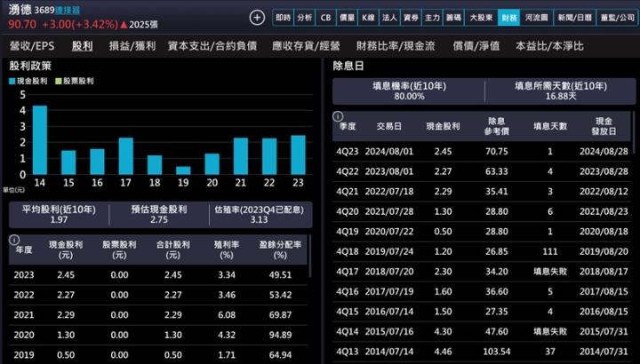Click the dividend bar for year 14
The image size is (640, 364).
click(40, 140)
